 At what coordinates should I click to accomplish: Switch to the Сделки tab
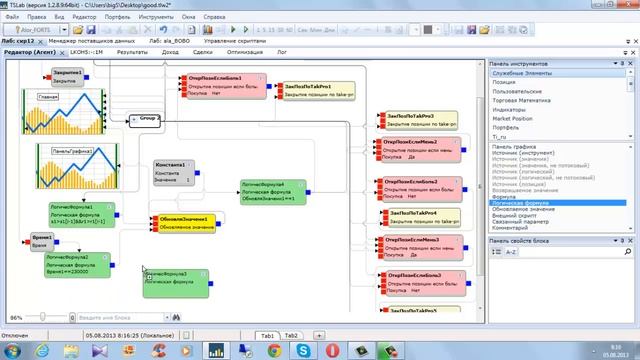point(202,52)
